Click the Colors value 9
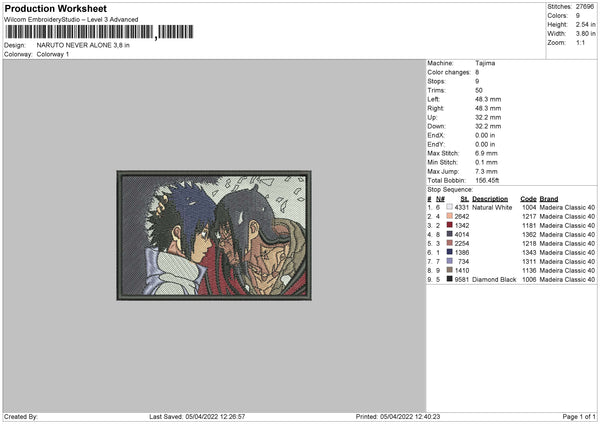 coord(578,16)
